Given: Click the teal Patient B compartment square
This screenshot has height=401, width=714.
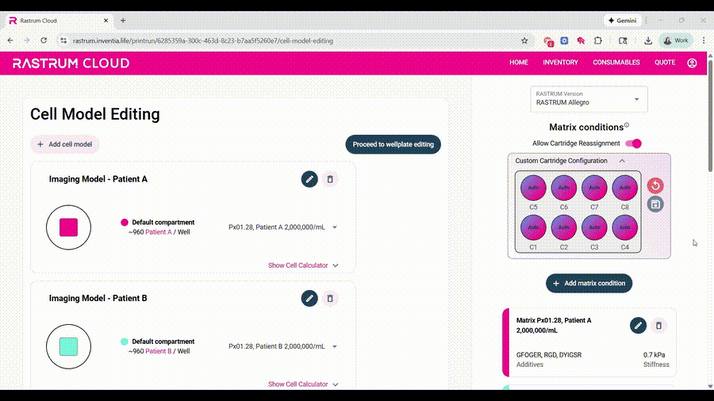Looking at the screenshot, I should (x=68, y=346).
